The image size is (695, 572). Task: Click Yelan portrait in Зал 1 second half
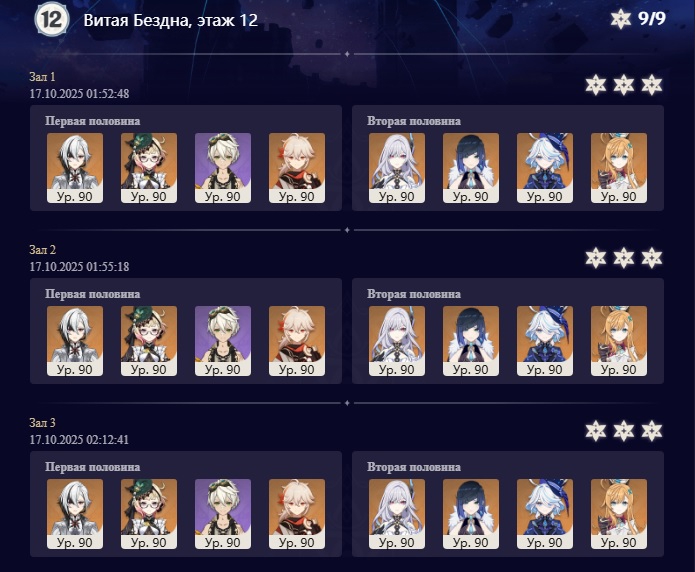click(471, 168)
